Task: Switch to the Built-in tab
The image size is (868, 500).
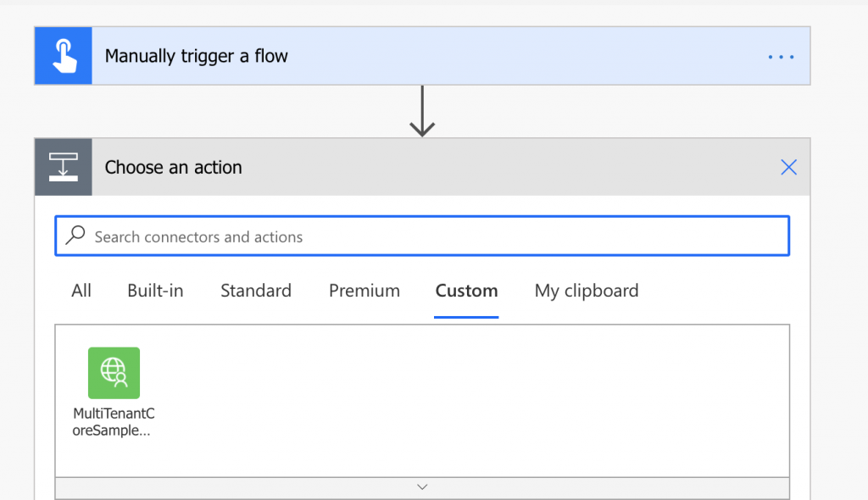Action: tap(155, 291)
